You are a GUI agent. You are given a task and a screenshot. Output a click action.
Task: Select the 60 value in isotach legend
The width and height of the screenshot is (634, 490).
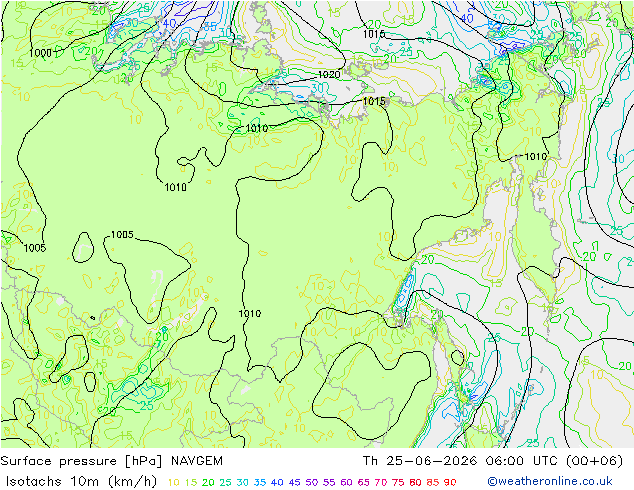pos(346,482)
